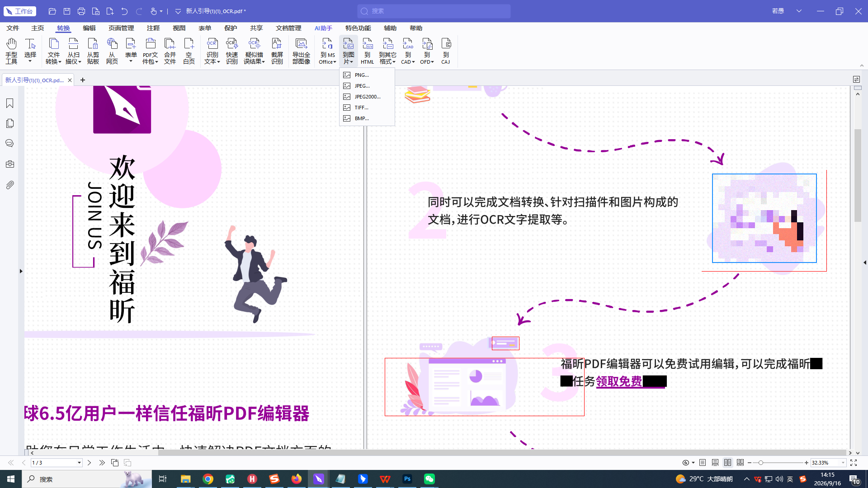The image size is (868, 488).
Task: Go to next page using arrow button
Action: point(89,463)
